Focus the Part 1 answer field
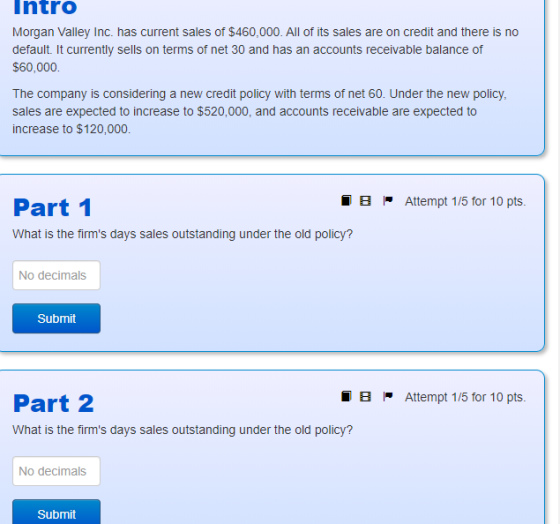 click(56, 275)
